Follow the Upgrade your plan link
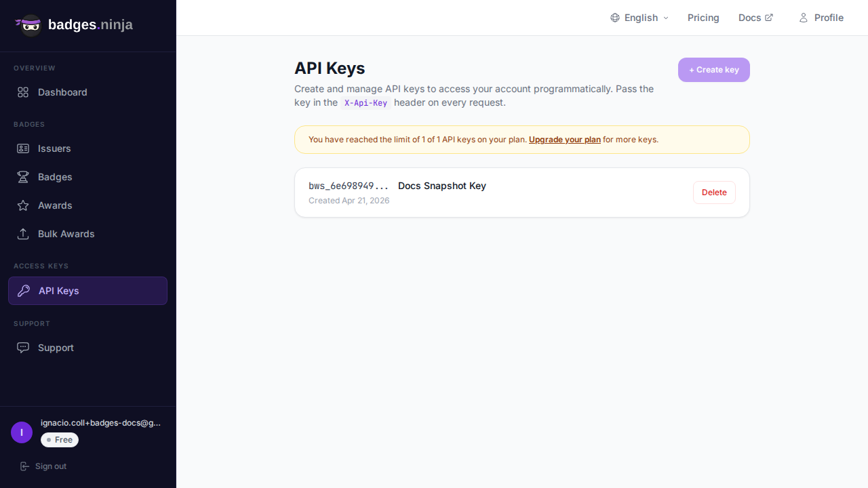 pos(564,140)
